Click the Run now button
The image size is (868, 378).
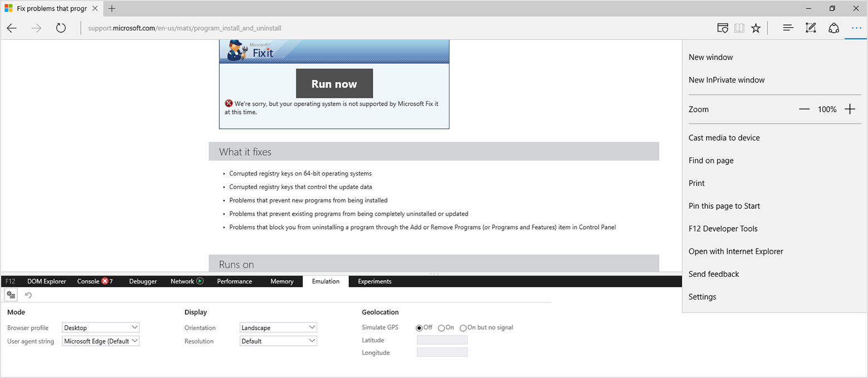tap(334, 84)
